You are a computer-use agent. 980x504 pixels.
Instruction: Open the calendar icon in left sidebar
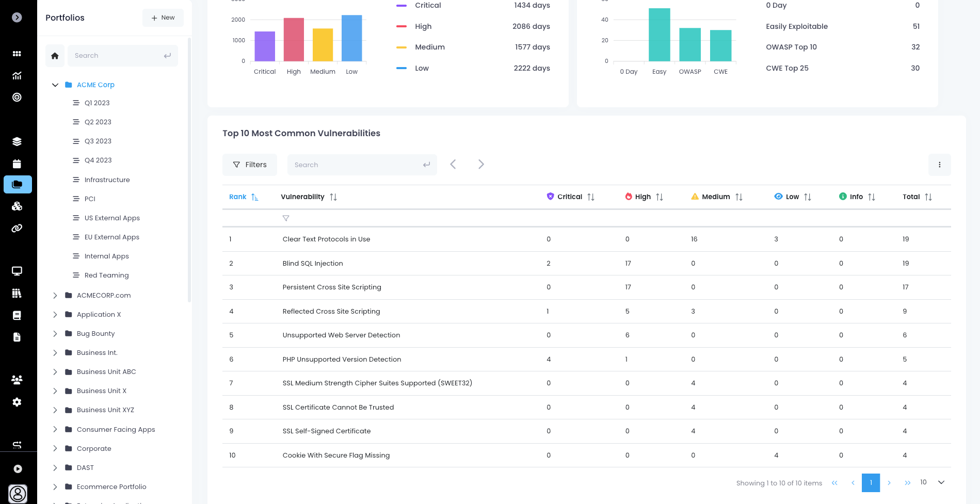[17, 164]
